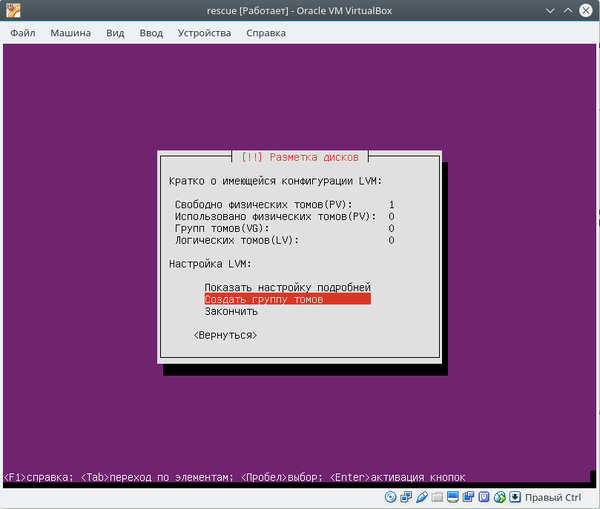The width and height of the screenshot is (600, 509).
Task: Click the mouse integration status icon
Action: pyautogui.click(x=499, y=497)
